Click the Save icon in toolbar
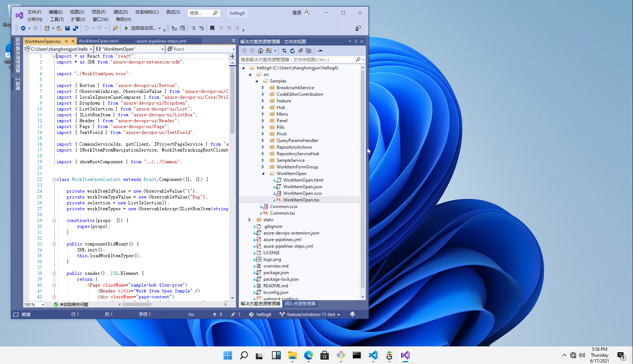The image size is (633, 364). [x=68, y=28]
